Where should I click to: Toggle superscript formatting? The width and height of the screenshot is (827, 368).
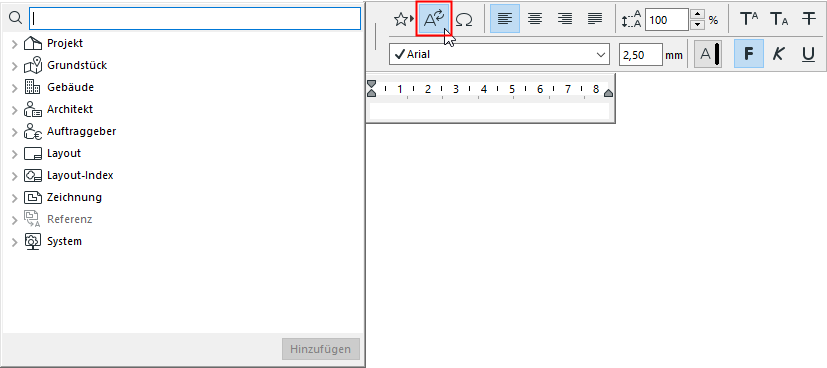pyautogui.click(x=749, y=20)
